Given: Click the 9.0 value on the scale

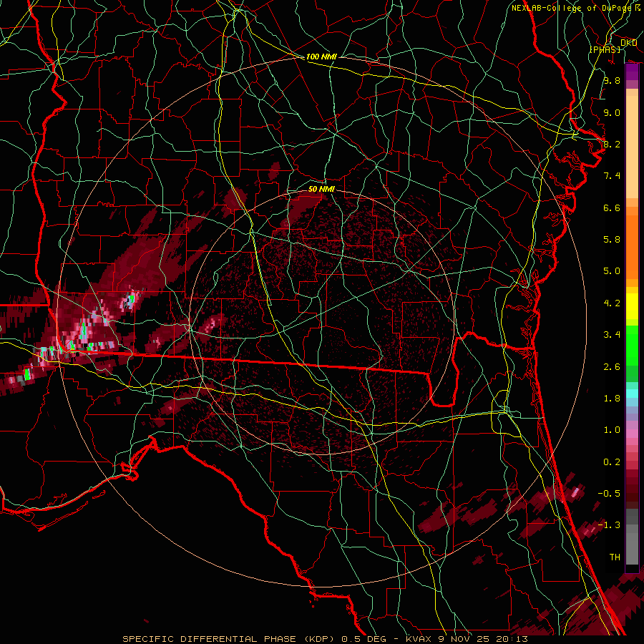Looking at the screenshot, I should click(x=612, y=112).
